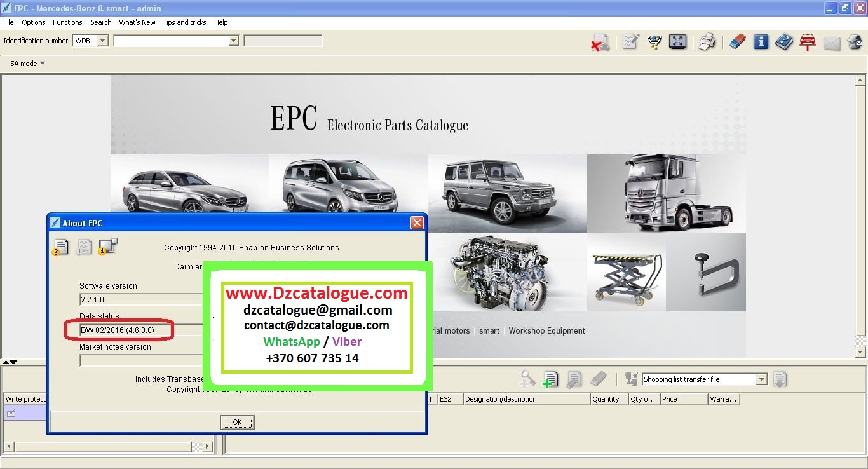This screenshot has height=469, width=868.
Task: Open the blue info icon
Action: [x=761, y=42]
